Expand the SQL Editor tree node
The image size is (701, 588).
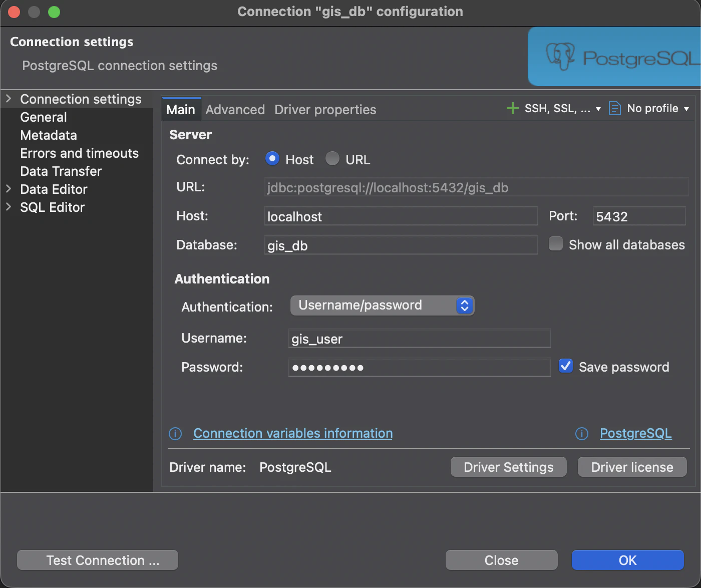[9, 207]
